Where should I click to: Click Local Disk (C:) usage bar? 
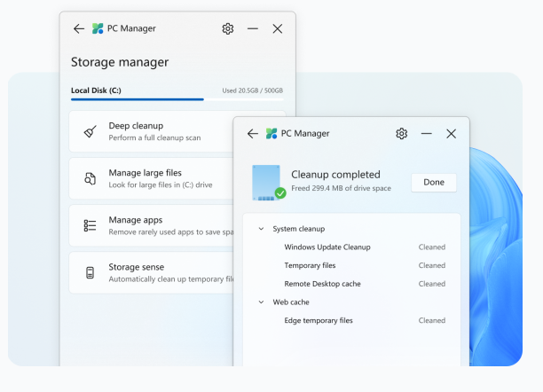click(x=177, y=99)
